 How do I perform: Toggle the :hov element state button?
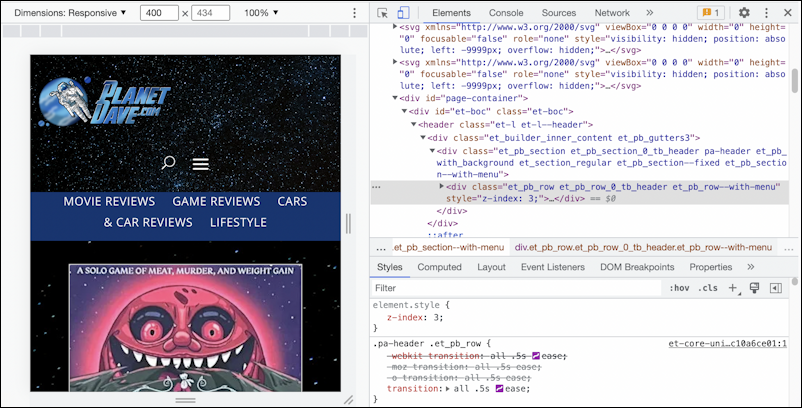pos(679,288)
